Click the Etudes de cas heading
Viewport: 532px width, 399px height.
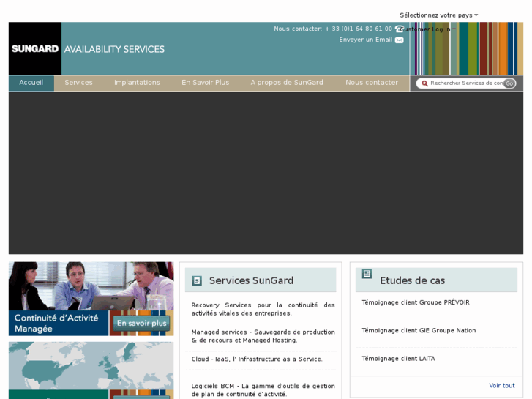click(412, 280)
